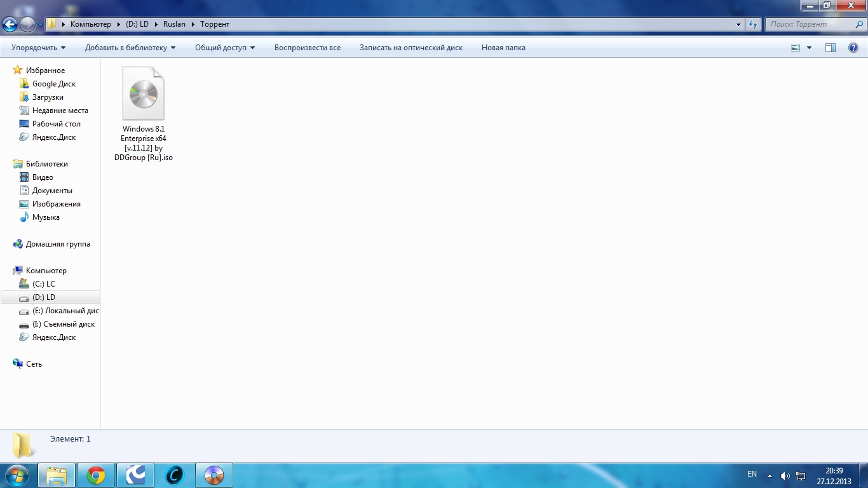
Task: Change the view with the view icon
Action: click(796, 48)
